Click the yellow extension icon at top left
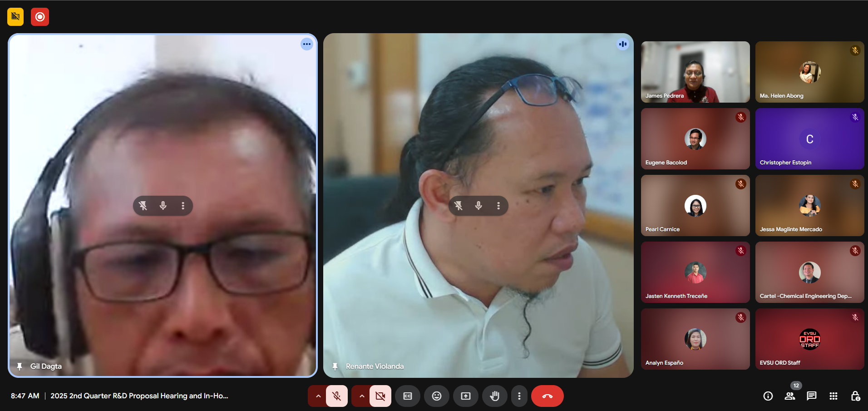 pos(15,17)
